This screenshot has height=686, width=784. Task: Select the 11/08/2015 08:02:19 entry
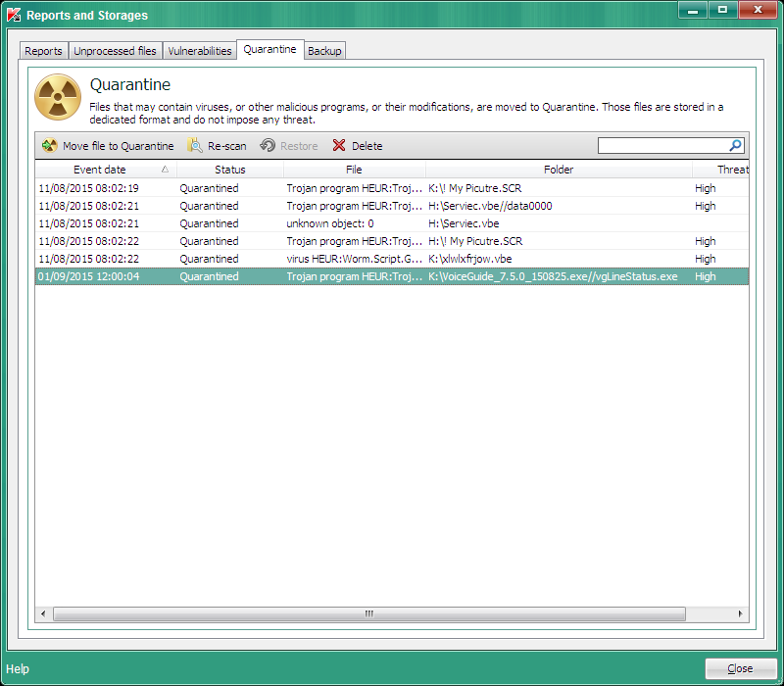point(392,188)
